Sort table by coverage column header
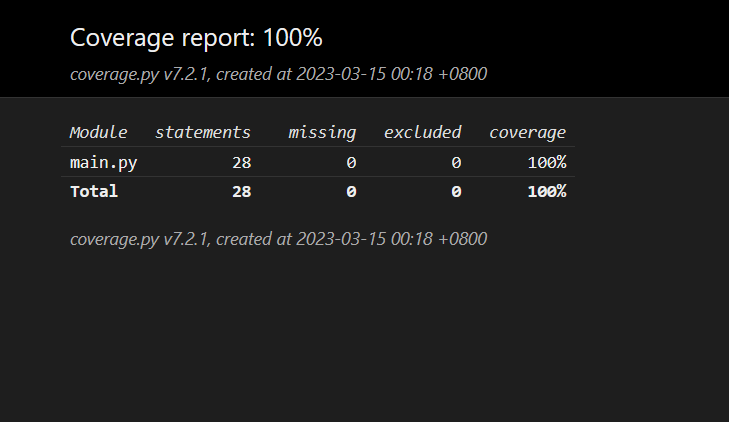 pos(527,132)
